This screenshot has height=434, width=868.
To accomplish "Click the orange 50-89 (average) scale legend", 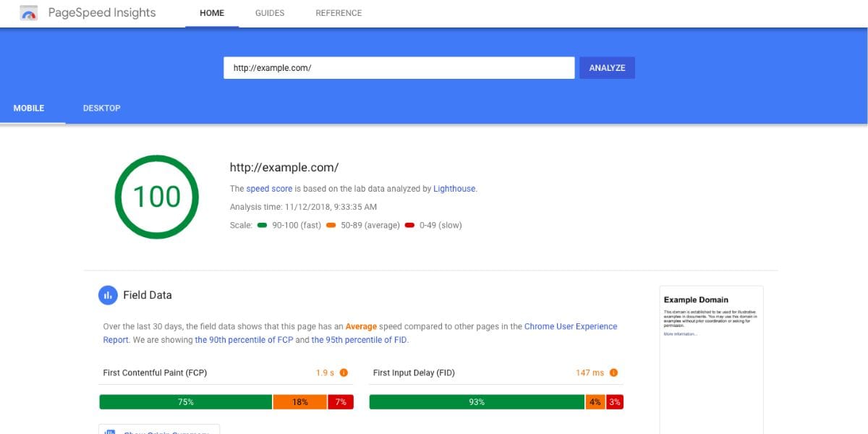I will 363,225.
